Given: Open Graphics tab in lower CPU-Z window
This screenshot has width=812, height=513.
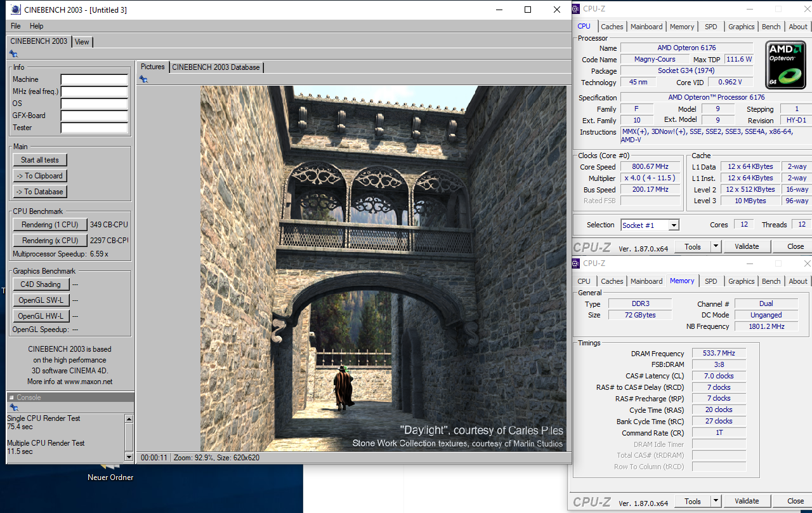Looking at the screenshot, I should point(742,281).
